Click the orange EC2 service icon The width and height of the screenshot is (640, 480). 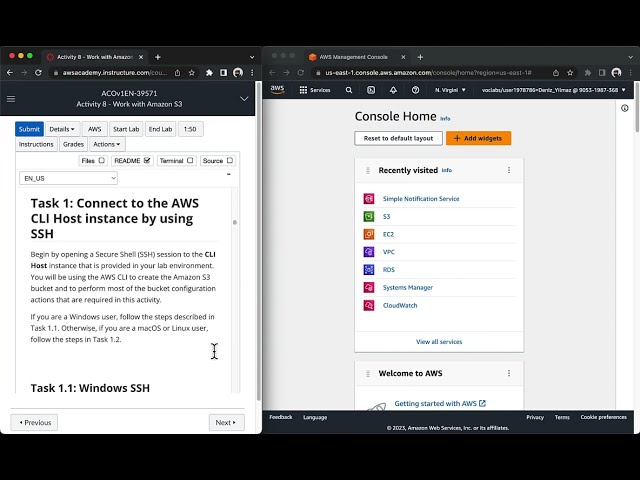click(x=369, y=234)
